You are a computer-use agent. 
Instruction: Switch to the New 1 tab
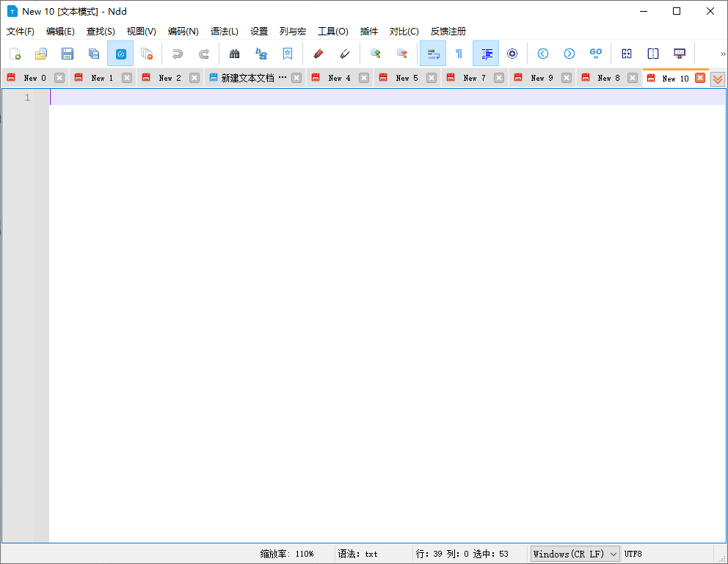point(102,78)
